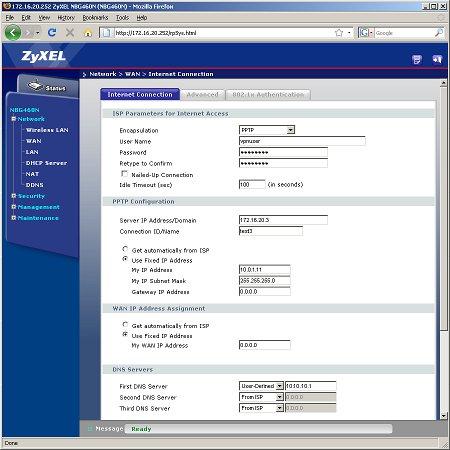Open the Edit menu
Viewport: 450px width, 450px height.
[x=26, y=18]
